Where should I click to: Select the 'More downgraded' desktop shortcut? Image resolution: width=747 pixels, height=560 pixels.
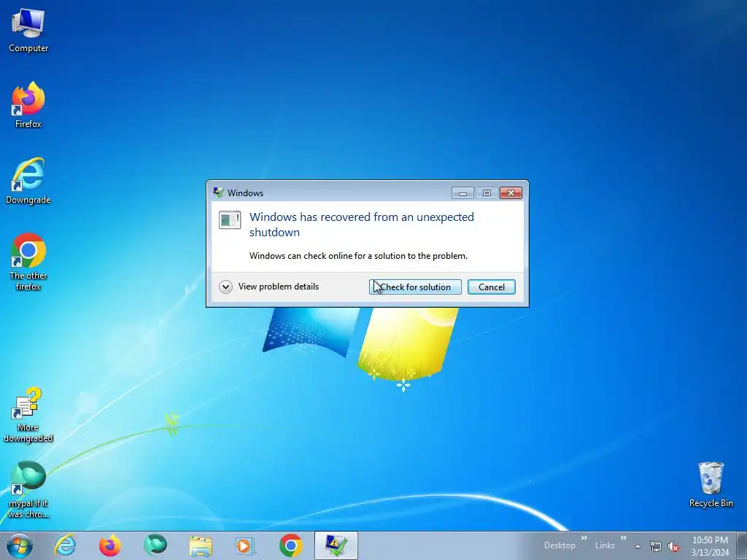click(28, 414)
